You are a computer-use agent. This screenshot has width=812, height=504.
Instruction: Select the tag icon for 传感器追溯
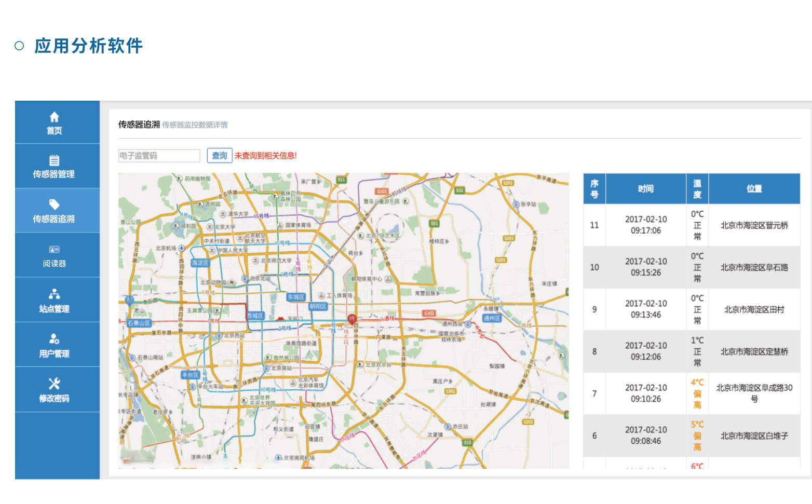(54, 205)
